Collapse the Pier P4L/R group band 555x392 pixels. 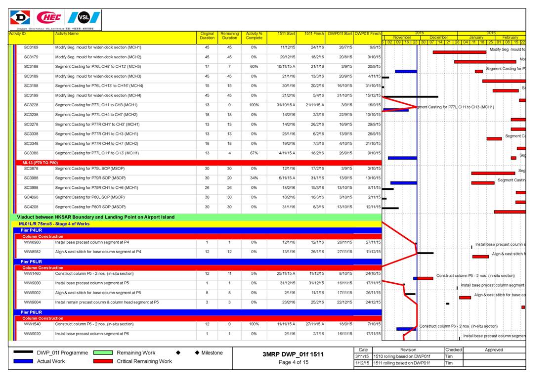[x=198, y=230]
